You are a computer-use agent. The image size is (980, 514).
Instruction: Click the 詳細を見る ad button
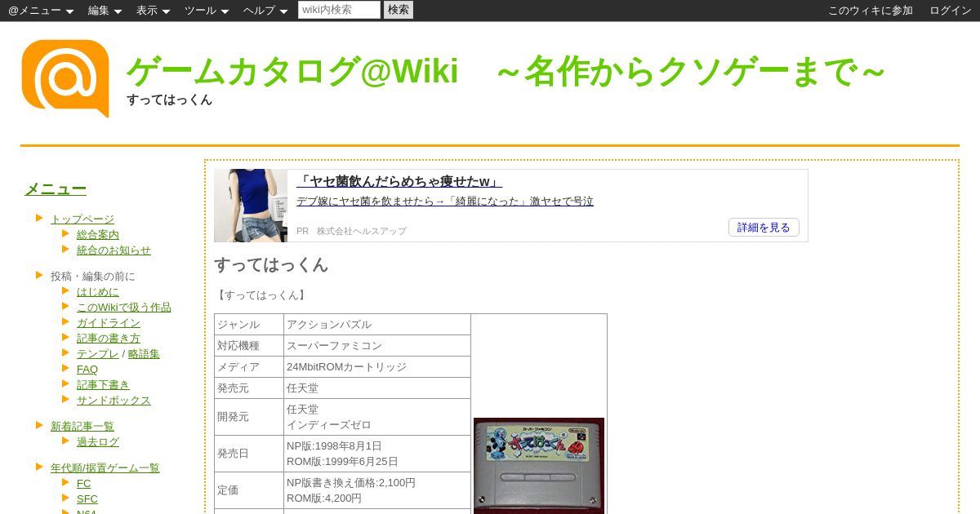pos(764,228)
